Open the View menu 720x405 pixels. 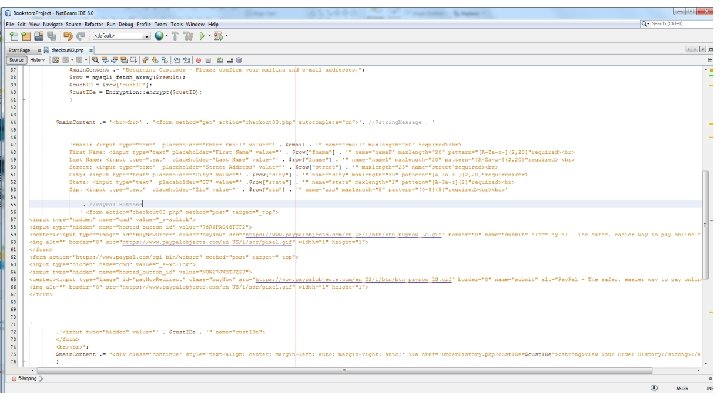[x=34, y=24]
